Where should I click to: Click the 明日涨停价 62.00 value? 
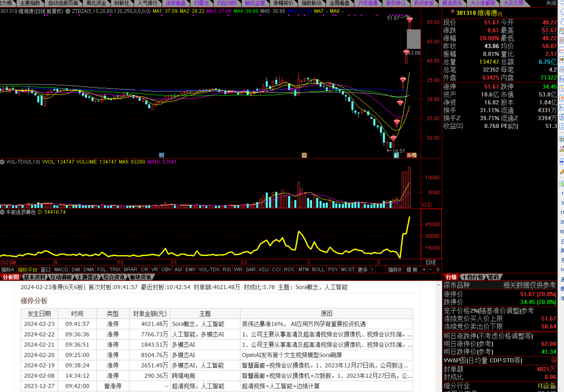click(549, 344)
